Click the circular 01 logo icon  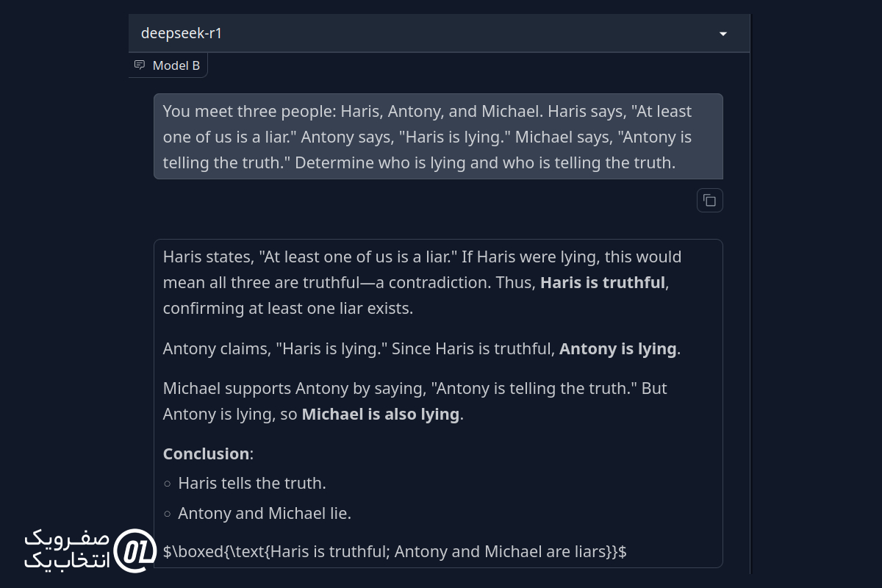[x=135, y=550]
